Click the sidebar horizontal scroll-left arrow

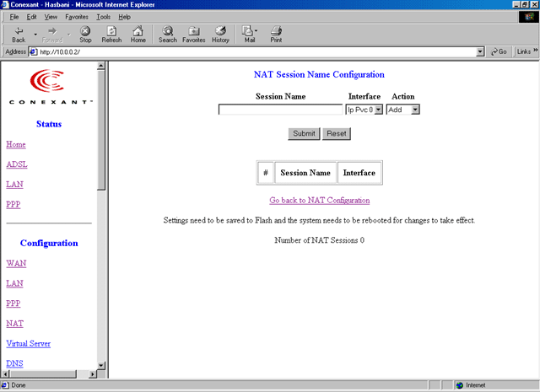point(5,373)
